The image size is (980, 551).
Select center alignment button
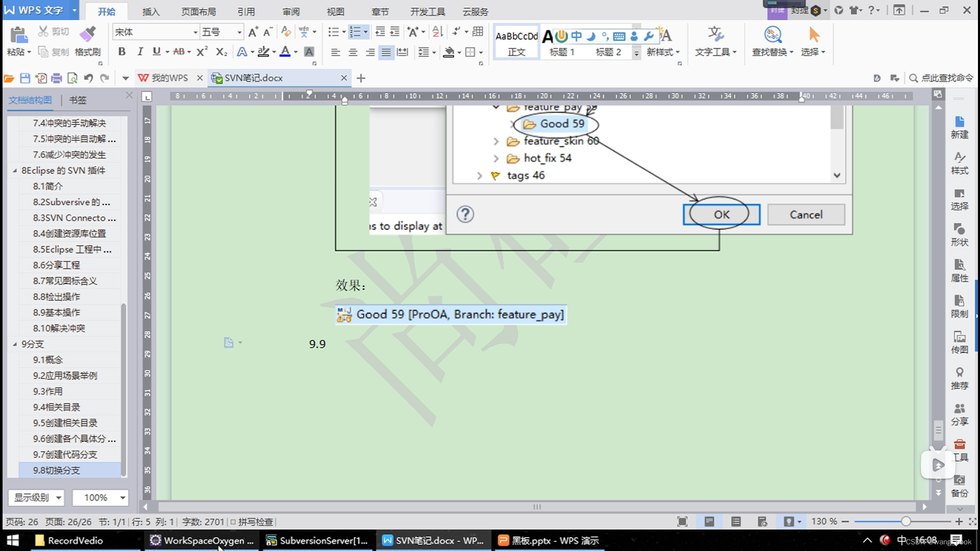pos(353,52)
